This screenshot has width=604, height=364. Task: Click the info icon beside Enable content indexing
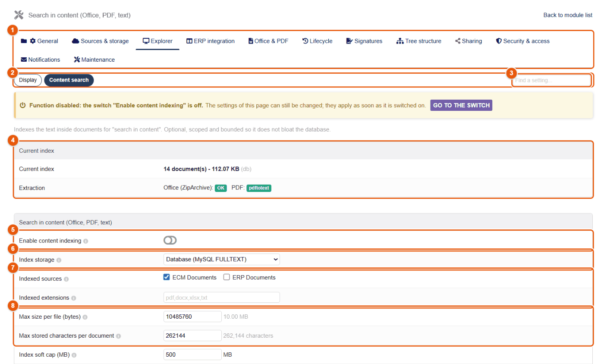pyautogui.click(x=85, y=241)
